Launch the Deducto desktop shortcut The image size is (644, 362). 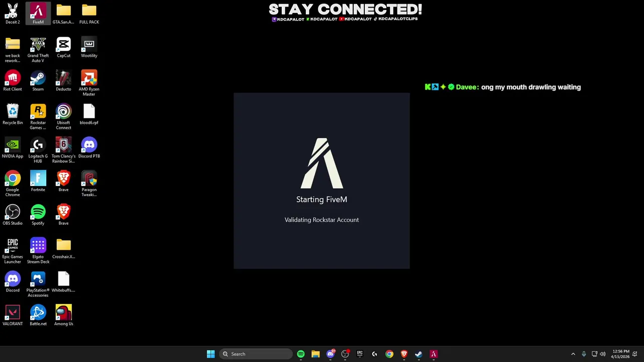pyautogui.click(x=63, y=81)
